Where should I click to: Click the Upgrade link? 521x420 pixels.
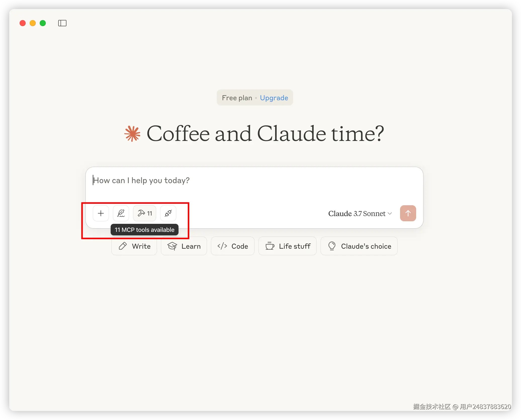[274, 98]
